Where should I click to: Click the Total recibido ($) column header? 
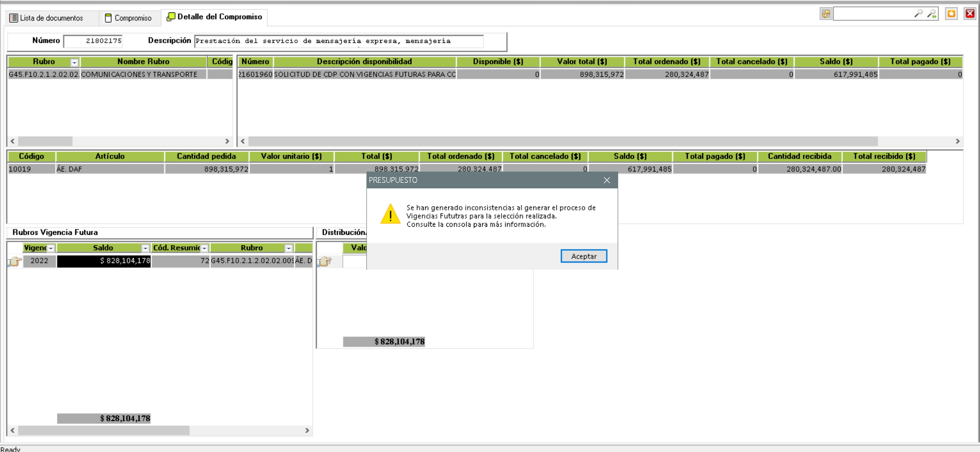point(884,156)
